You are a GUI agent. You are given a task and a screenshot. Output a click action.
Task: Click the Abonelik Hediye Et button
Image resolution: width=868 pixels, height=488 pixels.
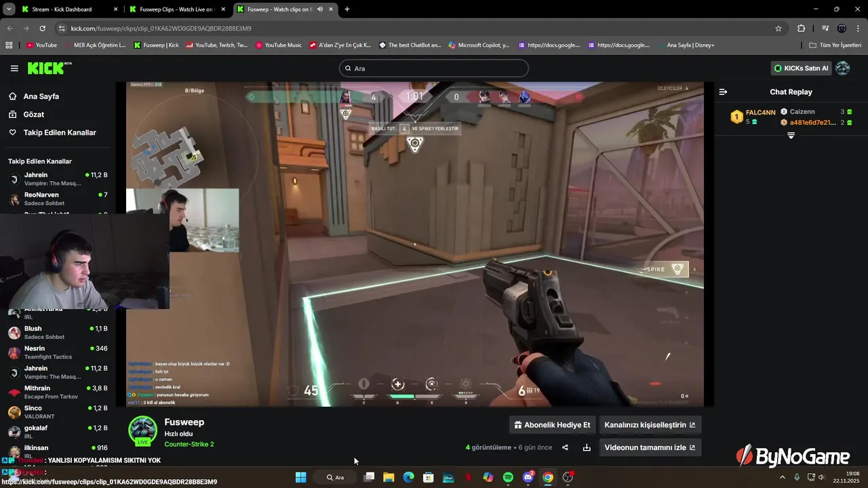point(552,425)
